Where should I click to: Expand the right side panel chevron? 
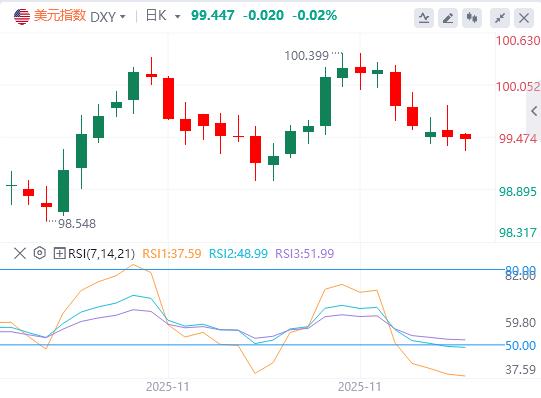[x=534, y=111]
